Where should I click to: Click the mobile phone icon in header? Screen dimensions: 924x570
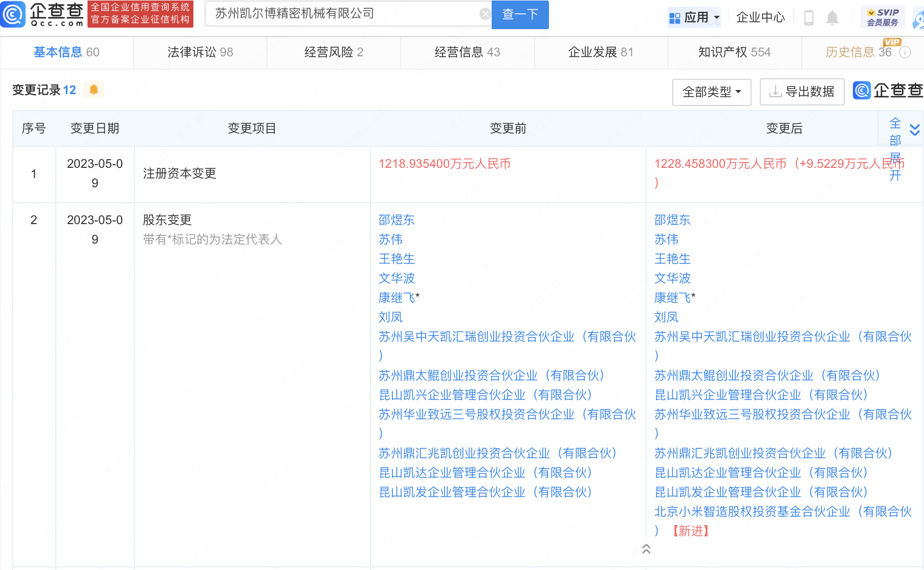coord(808,18)
